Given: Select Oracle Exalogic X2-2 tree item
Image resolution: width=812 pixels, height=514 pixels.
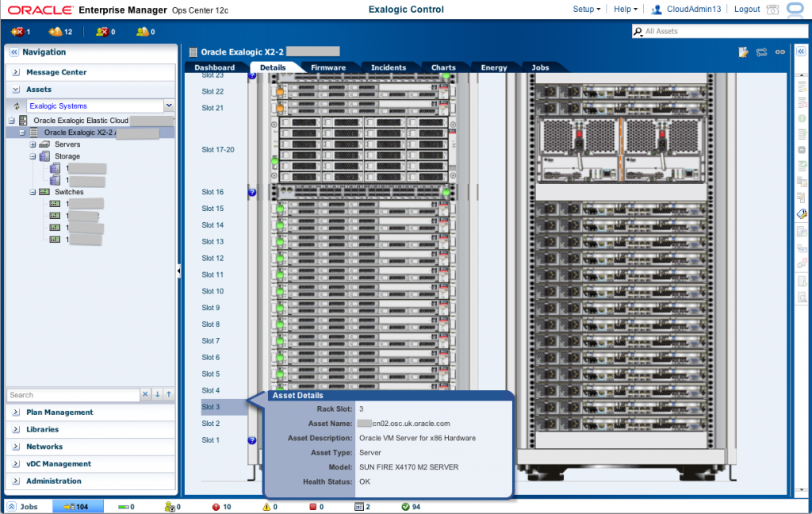Looking at the screenshot, I should 79,132.
